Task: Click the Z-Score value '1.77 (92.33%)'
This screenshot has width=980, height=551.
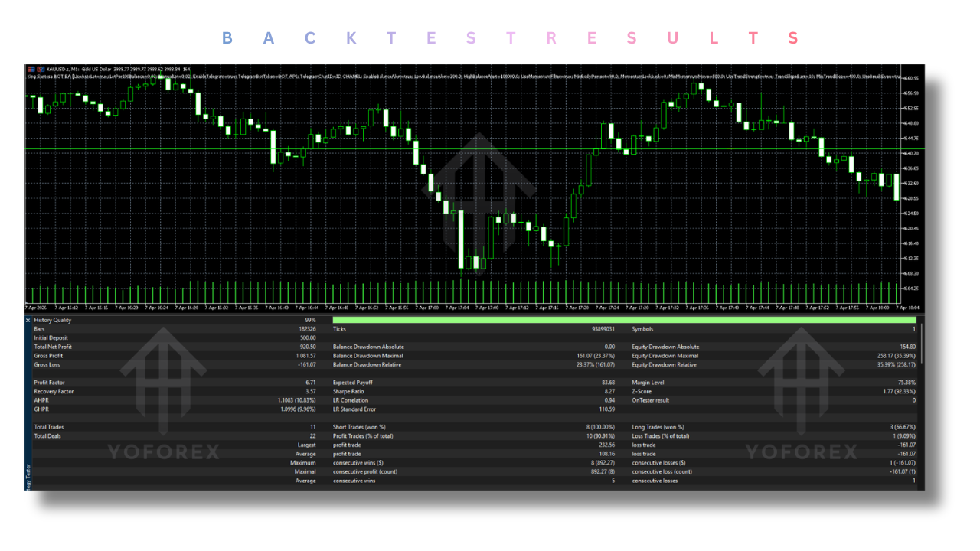Action: (x=899, y=392)
